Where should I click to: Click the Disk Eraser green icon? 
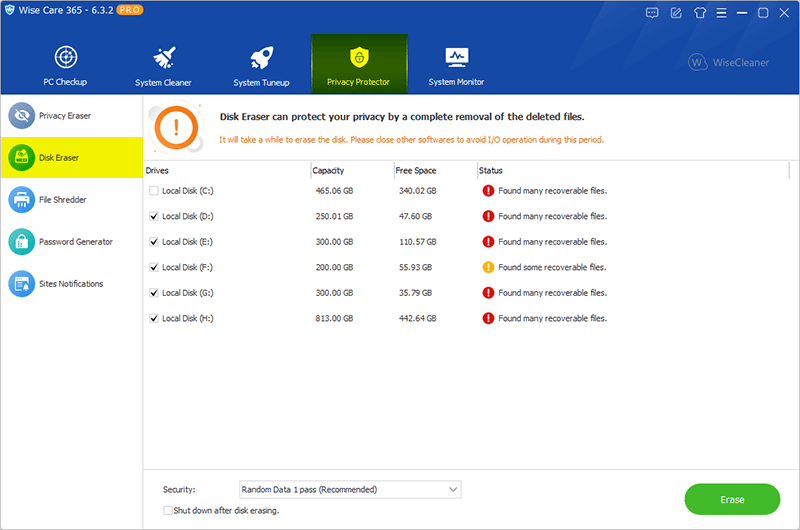[21, 158]
